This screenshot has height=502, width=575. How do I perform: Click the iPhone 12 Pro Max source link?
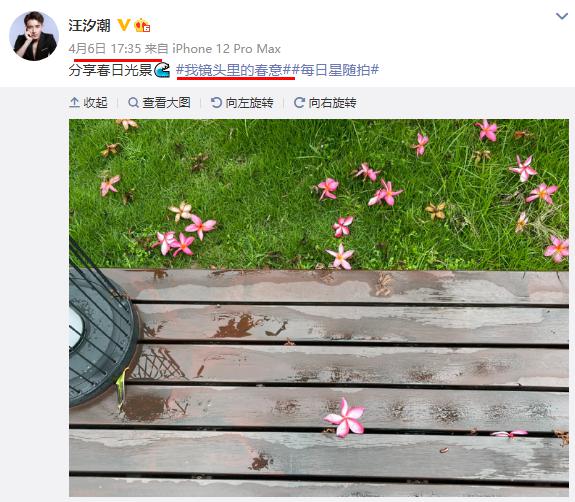226,49
